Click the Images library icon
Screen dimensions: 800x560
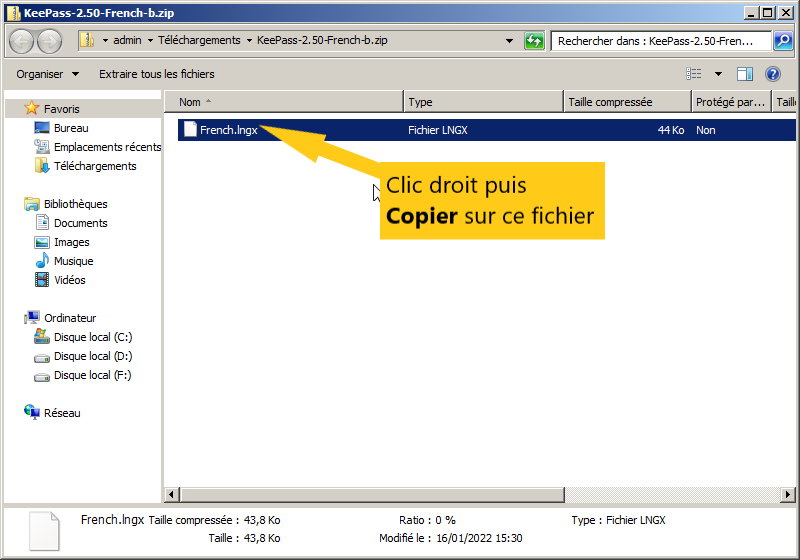(42, 242)
